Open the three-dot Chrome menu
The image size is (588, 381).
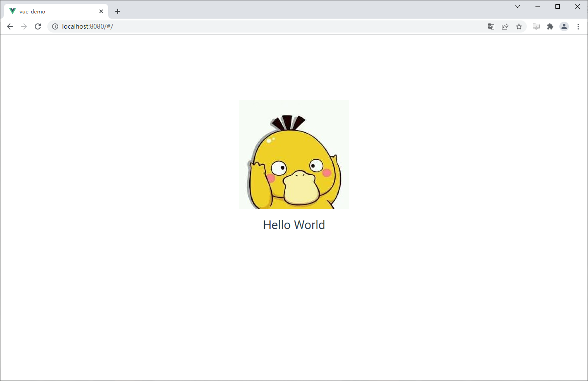click(x=578, y=26)
